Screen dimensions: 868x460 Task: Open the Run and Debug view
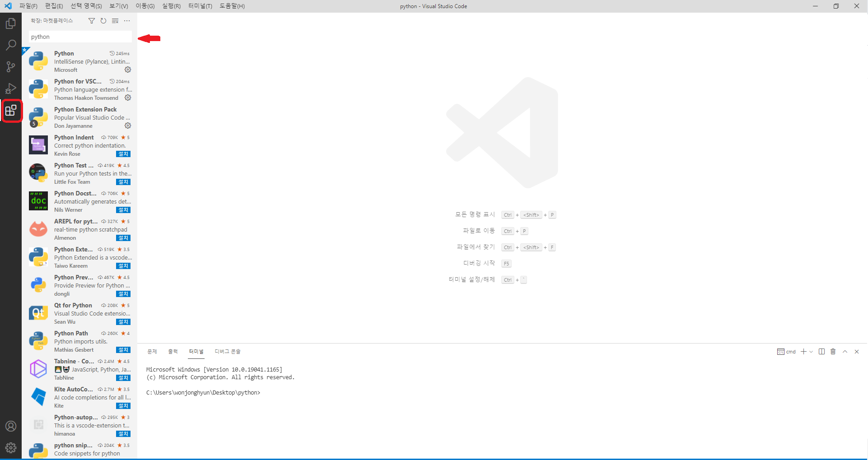[x=11, y=88]
